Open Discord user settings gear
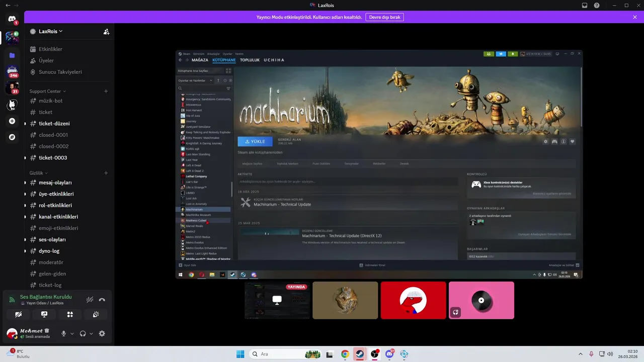644x362 pixels. point(102,333)
